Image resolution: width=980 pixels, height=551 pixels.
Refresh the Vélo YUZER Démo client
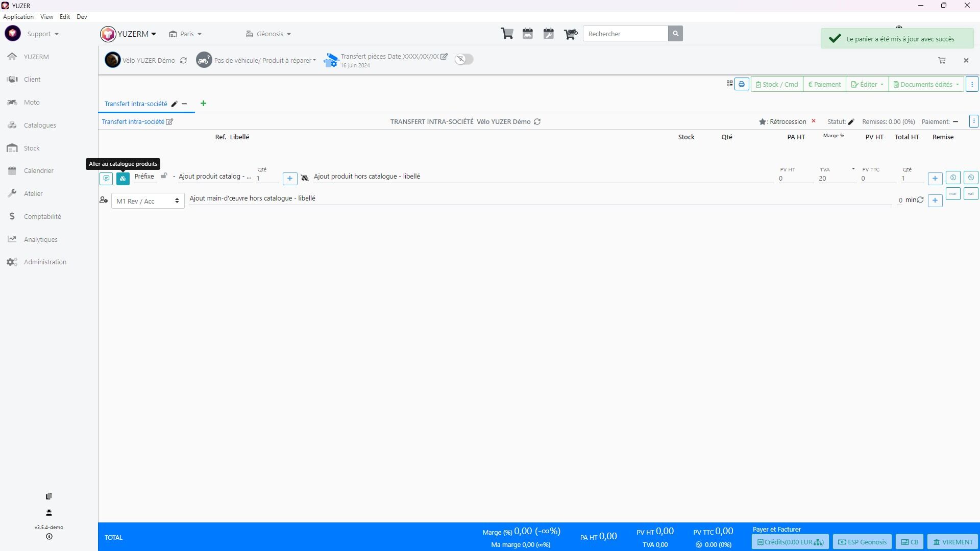point(183,60)
